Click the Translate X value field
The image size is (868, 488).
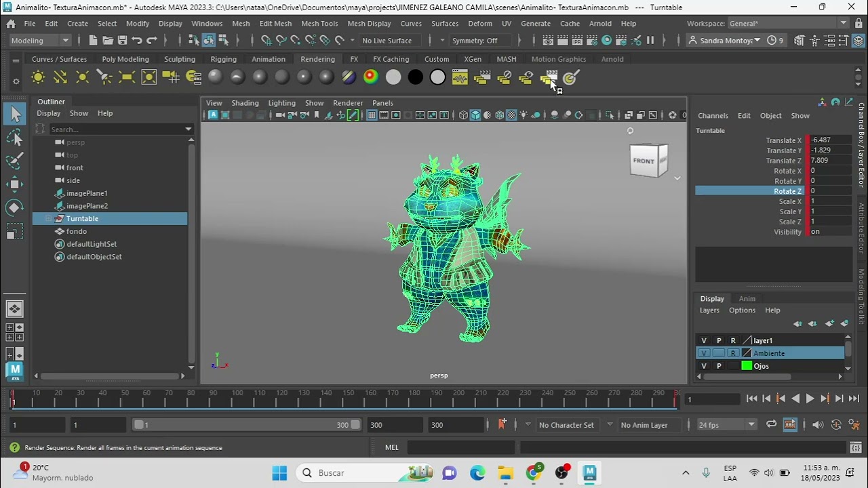[829, 140]
